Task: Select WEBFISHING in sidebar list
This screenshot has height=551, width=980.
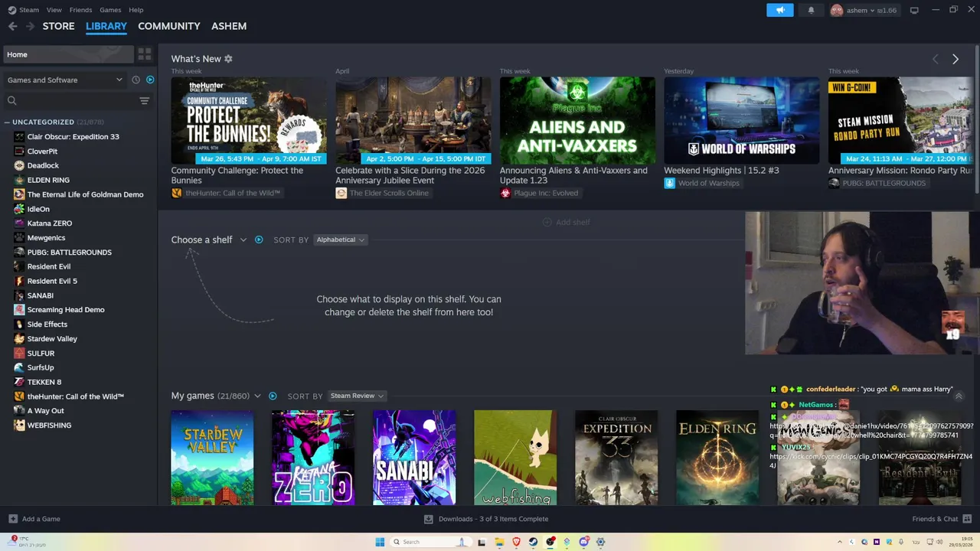Action: click(49, 425)
